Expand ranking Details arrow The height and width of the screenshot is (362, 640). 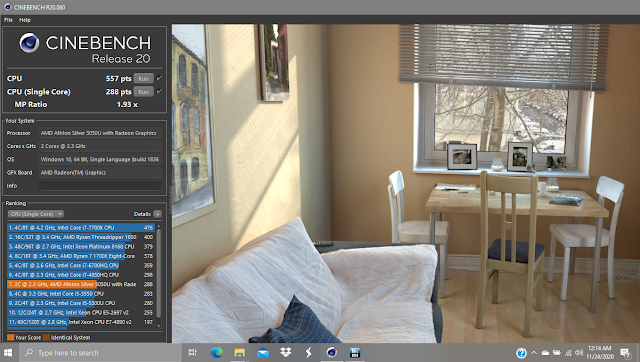click(x=158, y=214)
